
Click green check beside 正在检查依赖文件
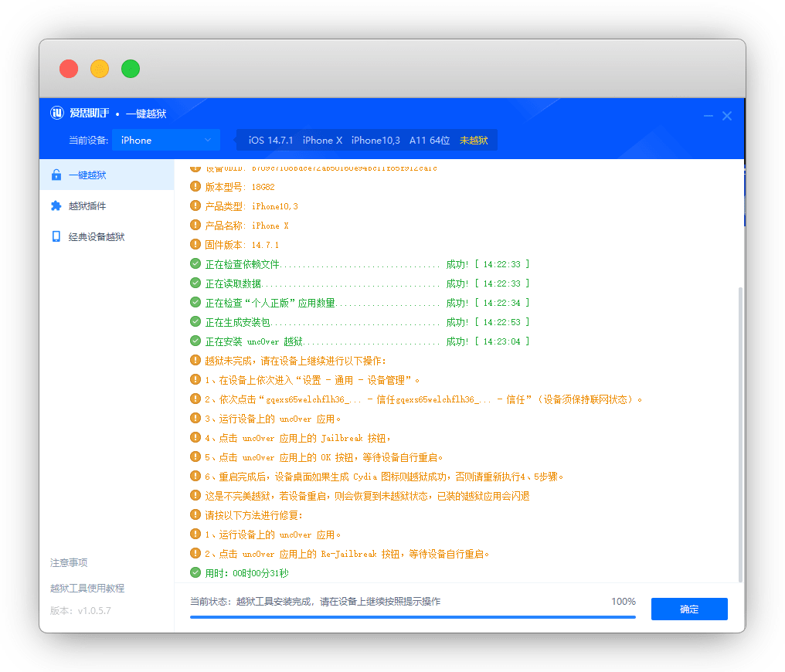[195, 263]
